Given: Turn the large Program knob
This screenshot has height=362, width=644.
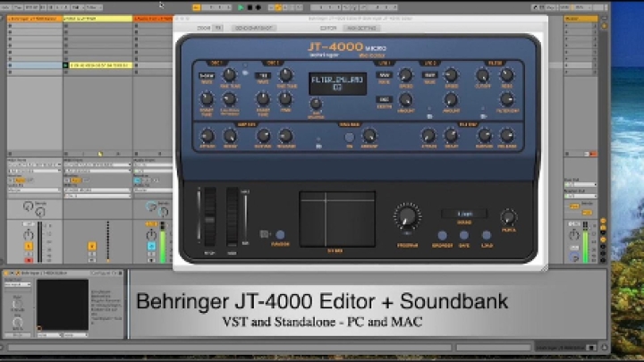Looking at the screenshot, I should pyautogui.click(x=407, y=216).
